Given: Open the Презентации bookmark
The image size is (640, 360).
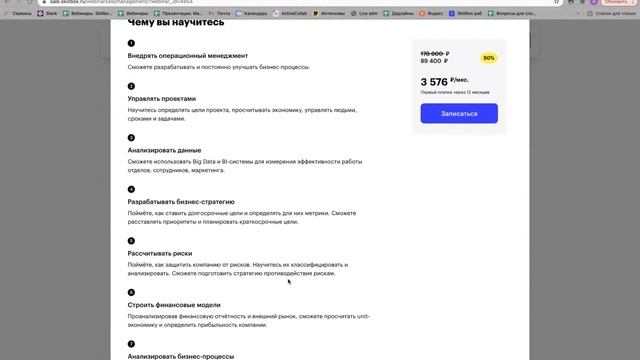Looking at the screenshot, I should [x=178, y=13].
